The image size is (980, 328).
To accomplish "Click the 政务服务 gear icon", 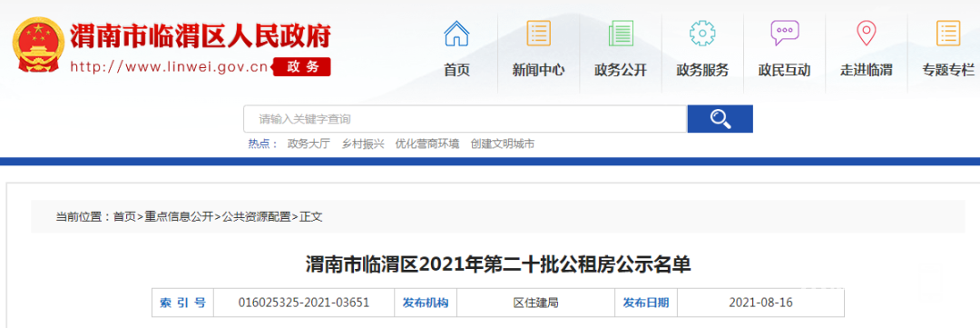I will tap(701, 33).
